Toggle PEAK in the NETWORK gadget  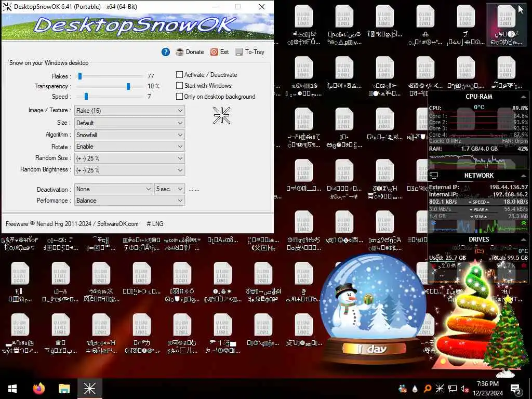tap(478, 209)
